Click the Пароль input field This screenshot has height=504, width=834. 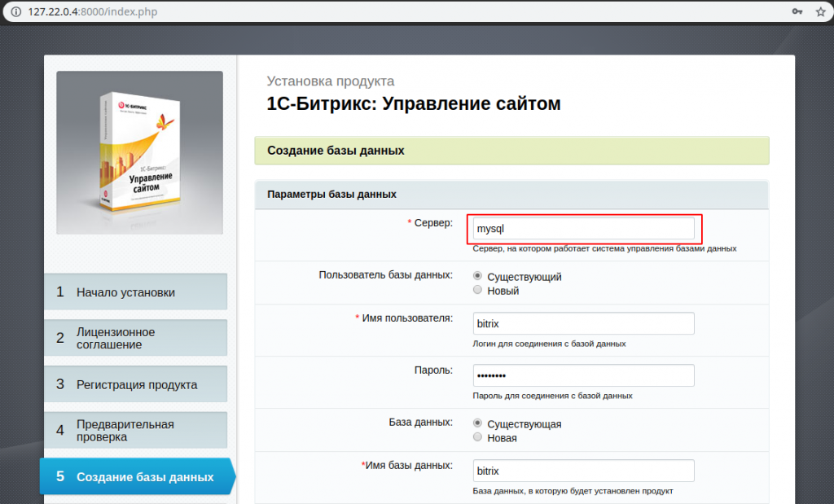click(583, 375)
